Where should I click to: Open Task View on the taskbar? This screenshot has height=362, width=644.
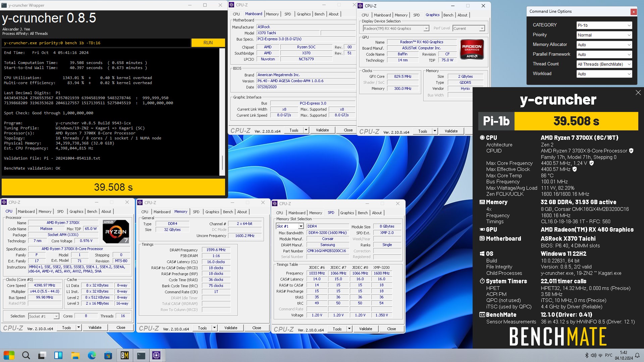pos(42,355)
